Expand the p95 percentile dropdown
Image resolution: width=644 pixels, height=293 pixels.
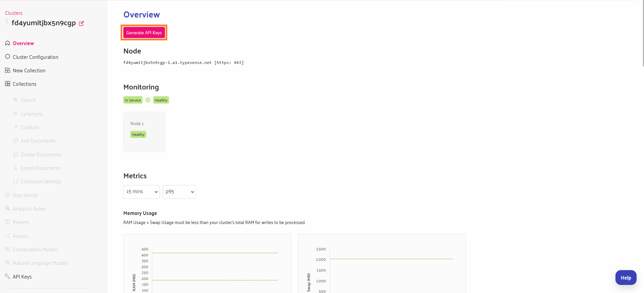[179, 192]
